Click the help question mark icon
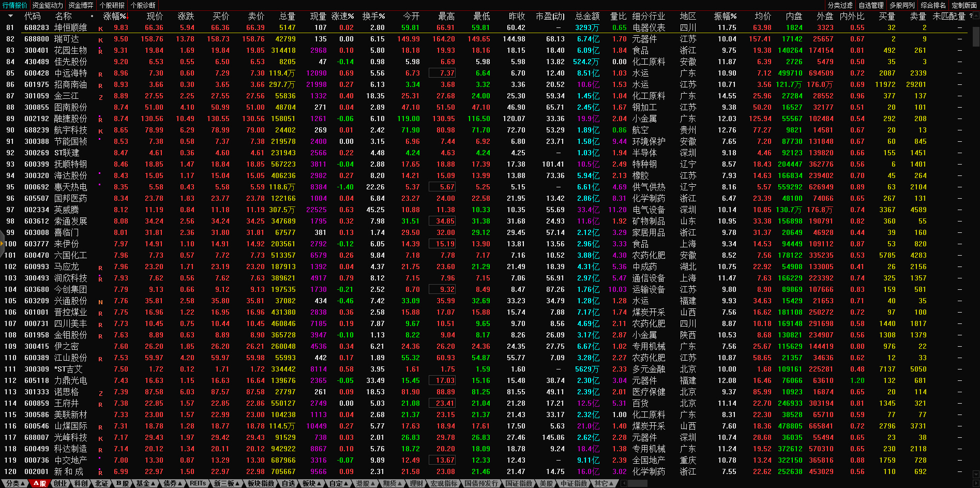Image resolution: width=980 pixels, height=488 pixels. 971,16
